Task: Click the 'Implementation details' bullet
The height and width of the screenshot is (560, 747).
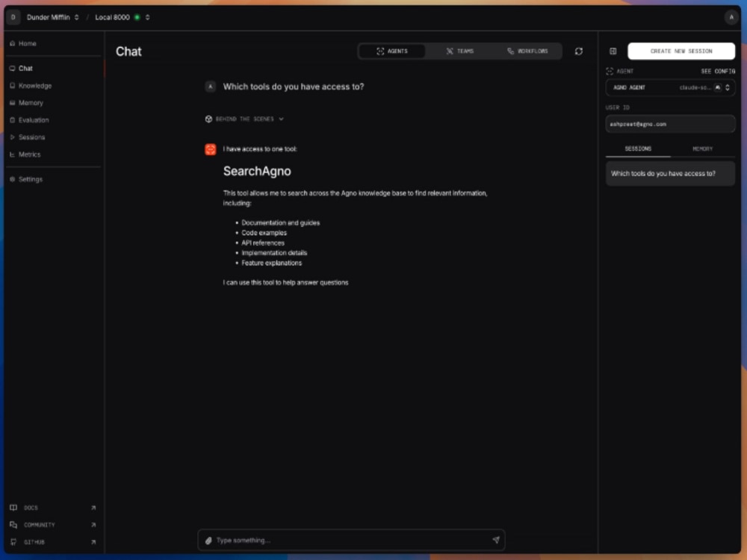Action: pyautogui.click(x=274, y=253)
